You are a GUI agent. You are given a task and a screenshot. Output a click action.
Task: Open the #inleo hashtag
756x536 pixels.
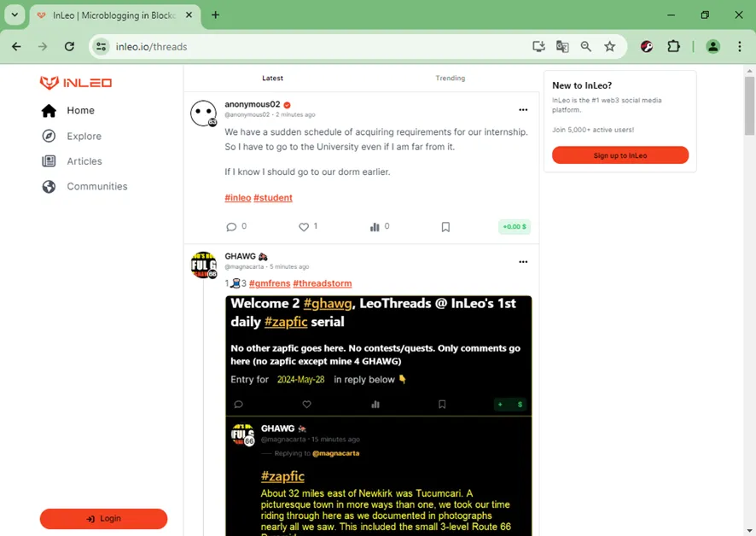(x=238, y=198)
